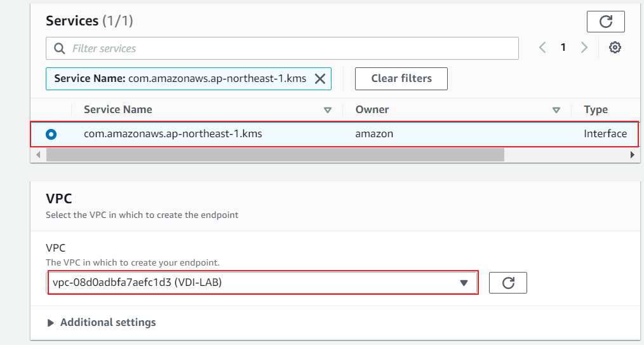Refresh the VPC list
The height and width of the screenshot is (345, 644).
pos(507,283)
